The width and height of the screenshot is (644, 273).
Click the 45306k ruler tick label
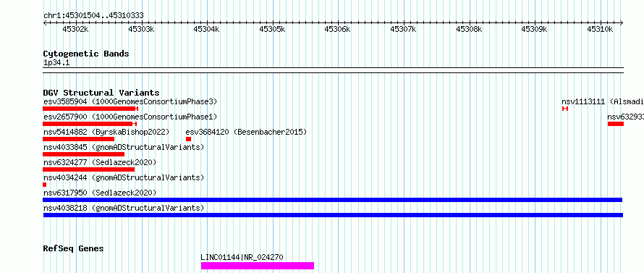coord(338,29)
